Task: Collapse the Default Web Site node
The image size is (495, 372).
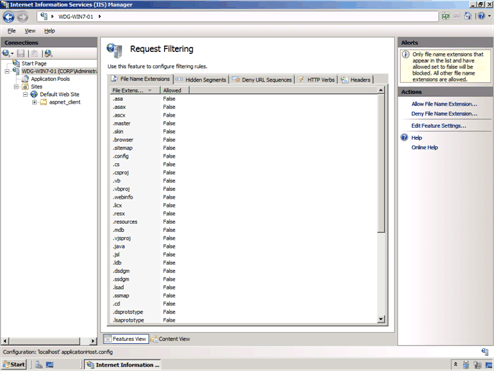Action: tap(25, 94)
